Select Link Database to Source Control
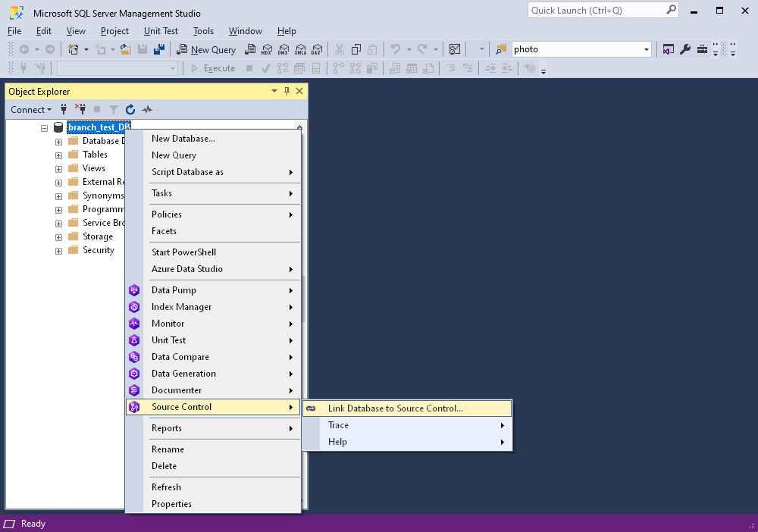 (x=407, y=408)
